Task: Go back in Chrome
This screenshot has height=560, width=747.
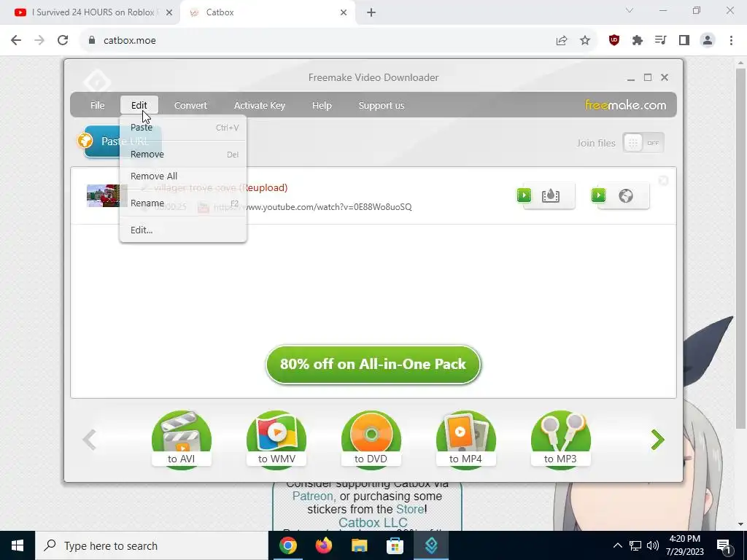Action: click(16, 41)
